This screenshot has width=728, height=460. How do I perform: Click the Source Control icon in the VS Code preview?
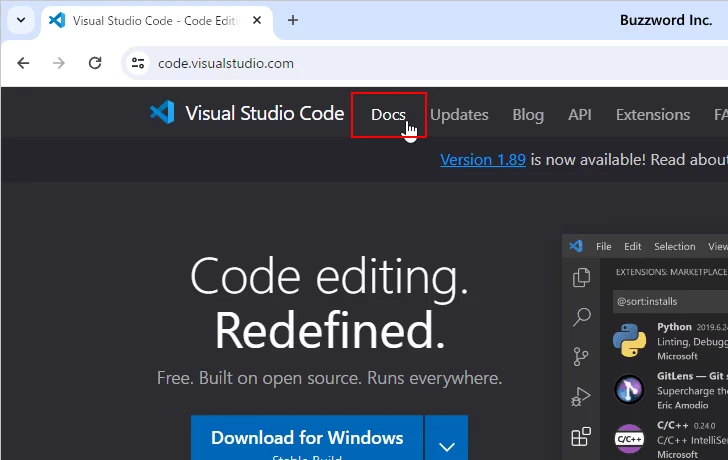pos(581,357)
